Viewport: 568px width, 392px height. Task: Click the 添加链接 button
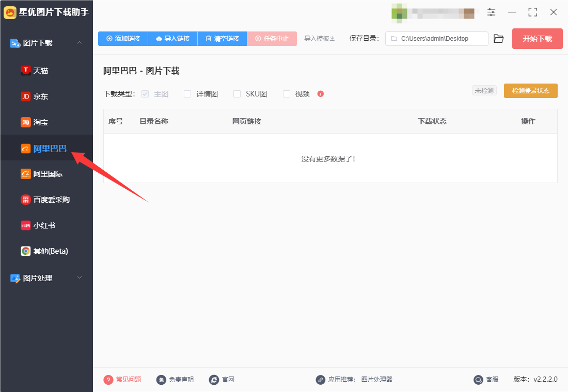click(x=123, y=39)
